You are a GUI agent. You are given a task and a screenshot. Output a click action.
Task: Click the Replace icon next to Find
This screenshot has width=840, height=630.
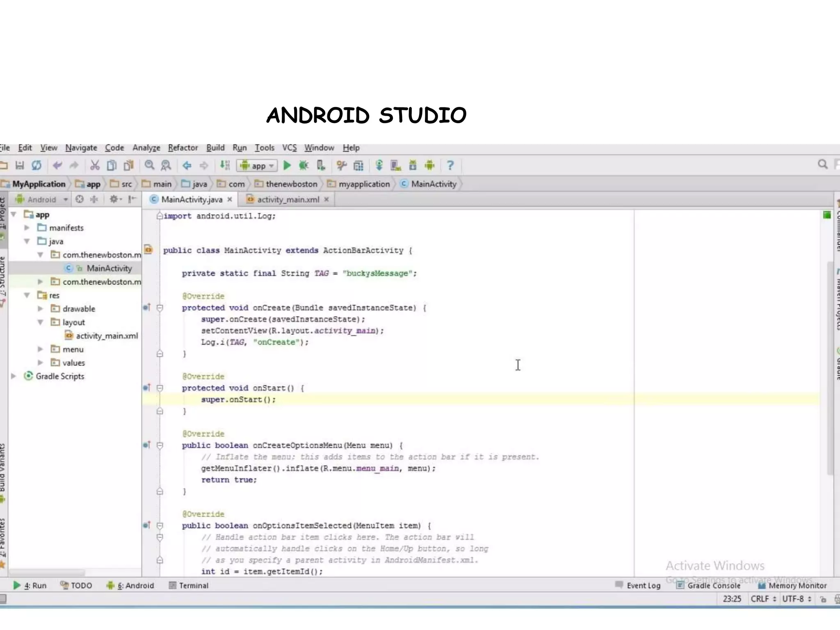(x=166, y=165)
